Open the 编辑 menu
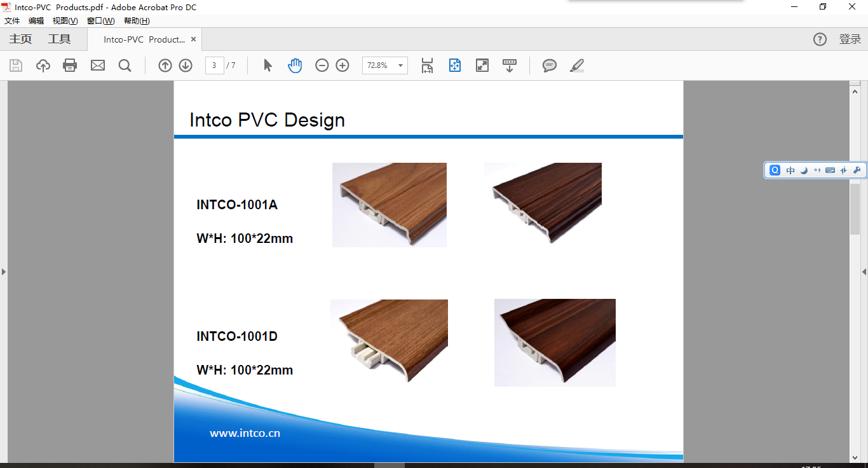The width and height of the screenshot is (868, 468). point(36,21)
